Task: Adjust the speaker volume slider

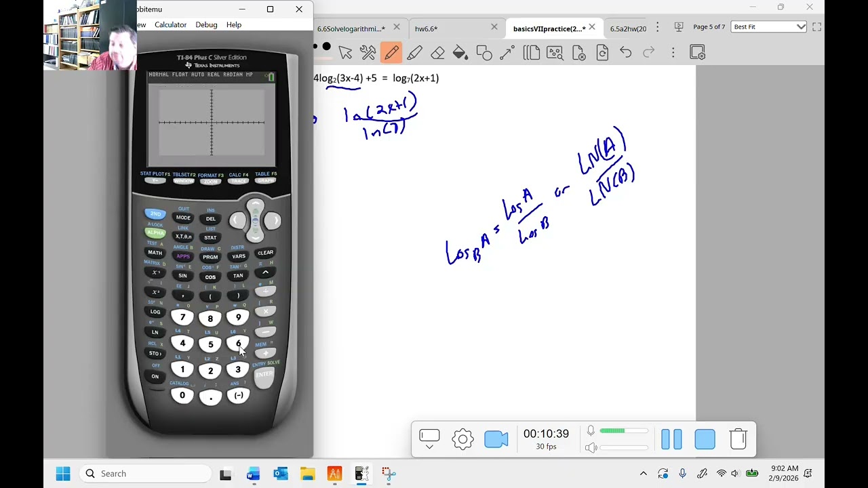Action: point(625,447)
